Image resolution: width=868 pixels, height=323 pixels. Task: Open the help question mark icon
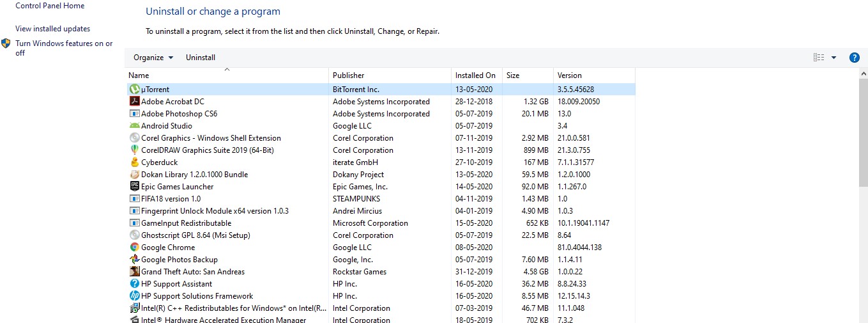tap(855, 58)
